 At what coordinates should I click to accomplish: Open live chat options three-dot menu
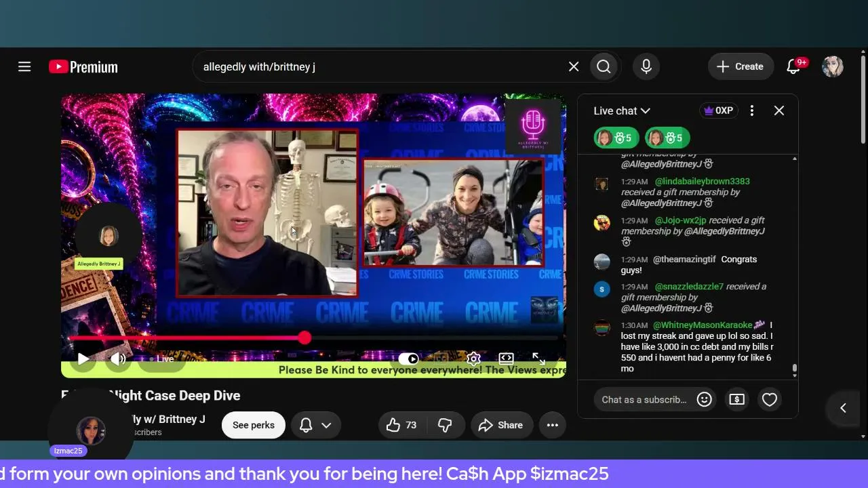click(752, 110)
